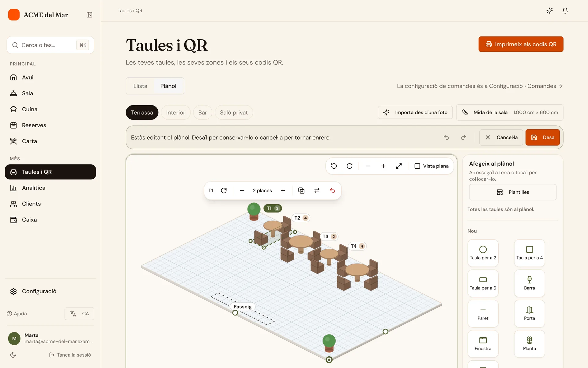Image resolution: width=588 pixels, height=368 pixels.
Task: Click the Desa save button
Action: (542, 137)
